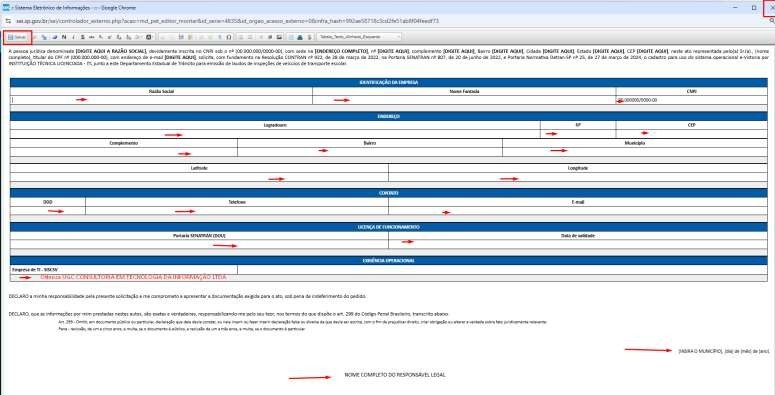Click the empty cell under UF
Viewport: 775px width, 395px height.
578,134
